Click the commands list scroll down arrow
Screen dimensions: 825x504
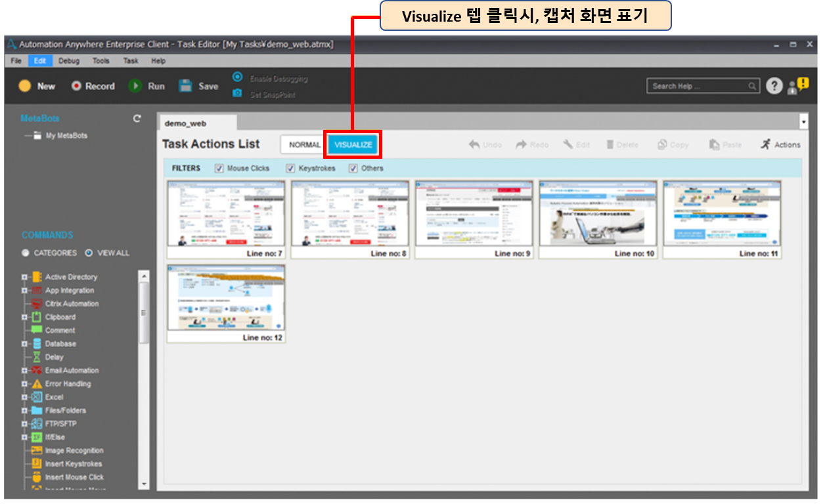145,484
